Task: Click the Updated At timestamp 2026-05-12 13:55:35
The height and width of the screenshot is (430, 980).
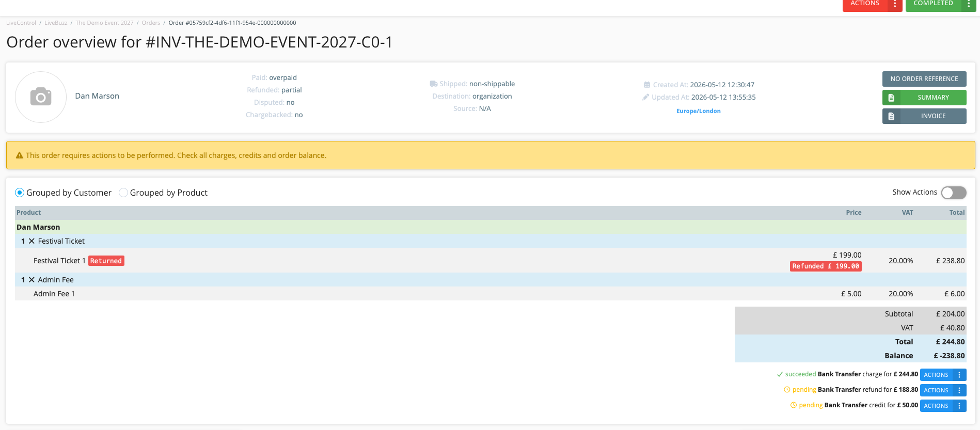Action: coord(723,97)
